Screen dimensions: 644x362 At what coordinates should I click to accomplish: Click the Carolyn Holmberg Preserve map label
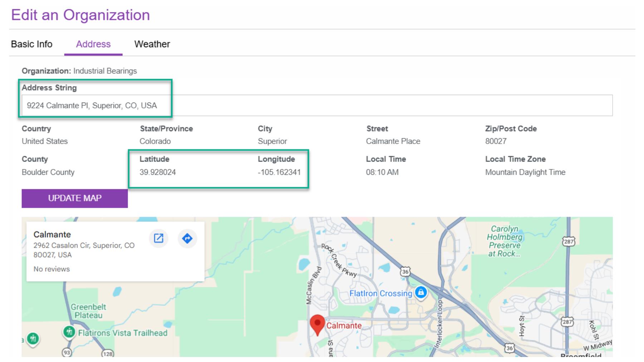[x=504, y=241]
